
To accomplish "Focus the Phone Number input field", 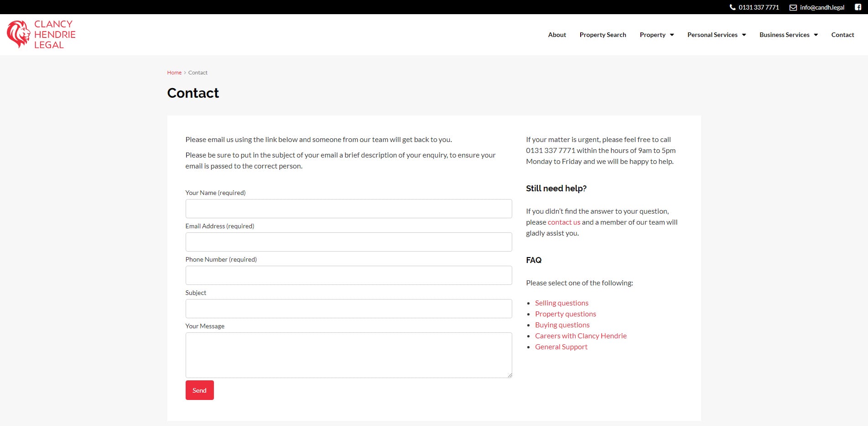I will coord(348,275).
